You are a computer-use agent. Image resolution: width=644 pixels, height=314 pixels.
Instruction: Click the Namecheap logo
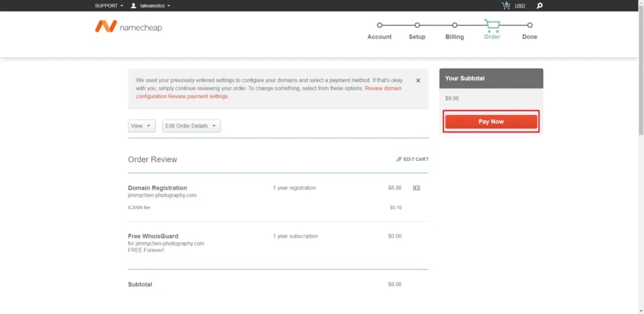click(x=128, y=27)
